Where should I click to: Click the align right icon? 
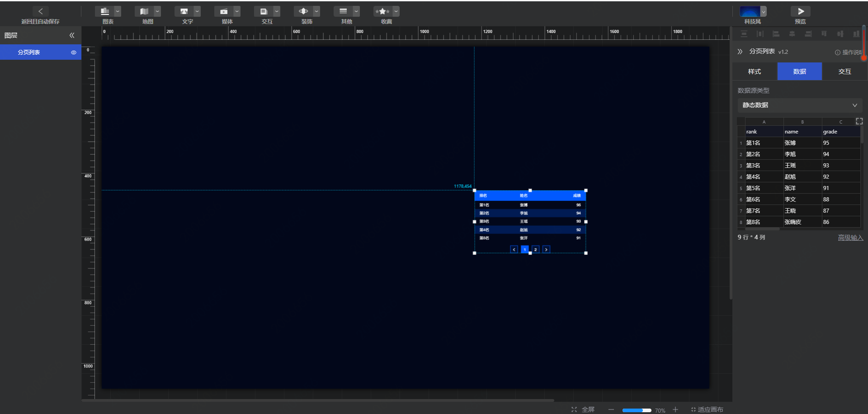(x=808, y=34)
